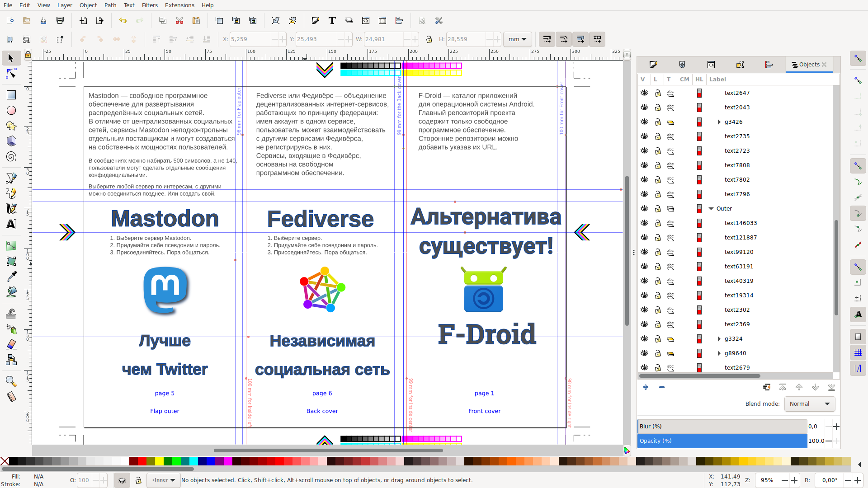
Task: Click the Cut scissors icon
Action: pos(179,20)
